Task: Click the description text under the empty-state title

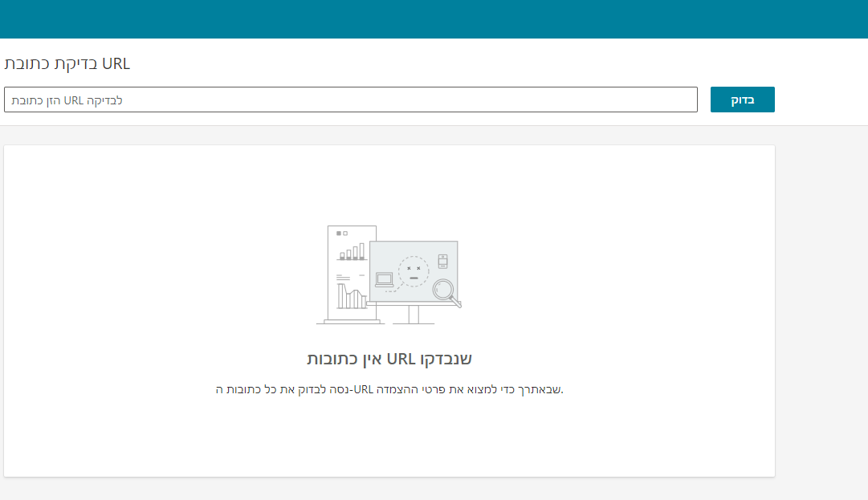Action: coord(389,389)
